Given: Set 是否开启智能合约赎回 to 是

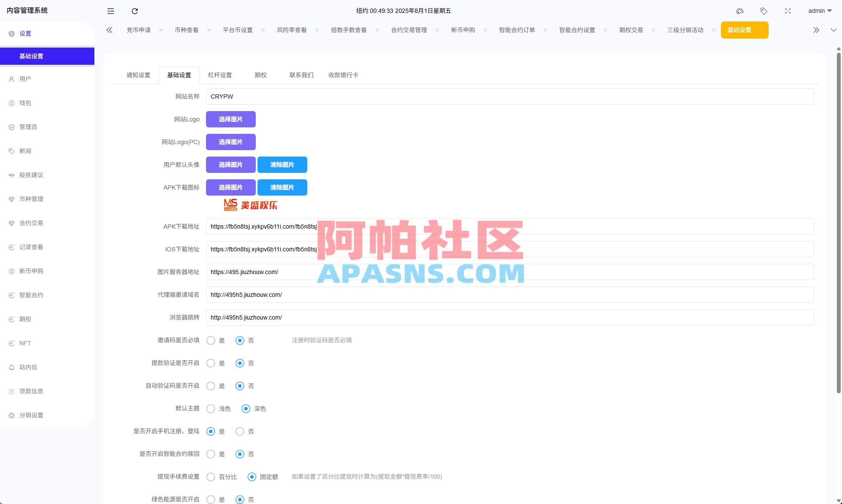Looking at the screenshot, I should pyautogui.click(x=211, y=454).
